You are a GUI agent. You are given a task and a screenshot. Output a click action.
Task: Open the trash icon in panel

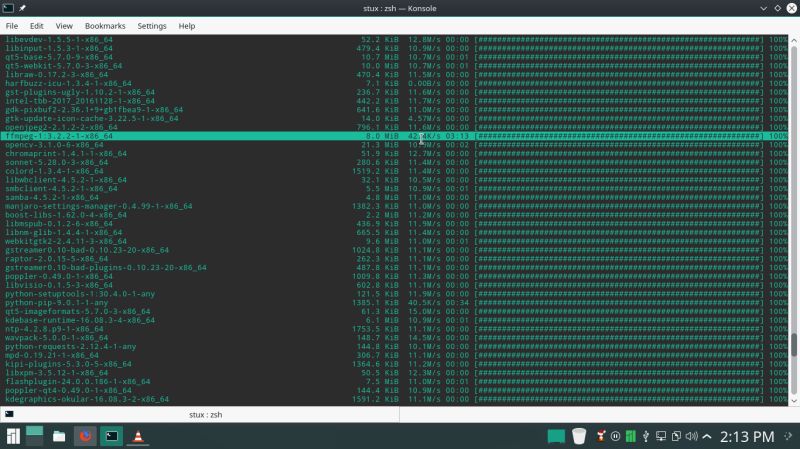pos(579,436)
